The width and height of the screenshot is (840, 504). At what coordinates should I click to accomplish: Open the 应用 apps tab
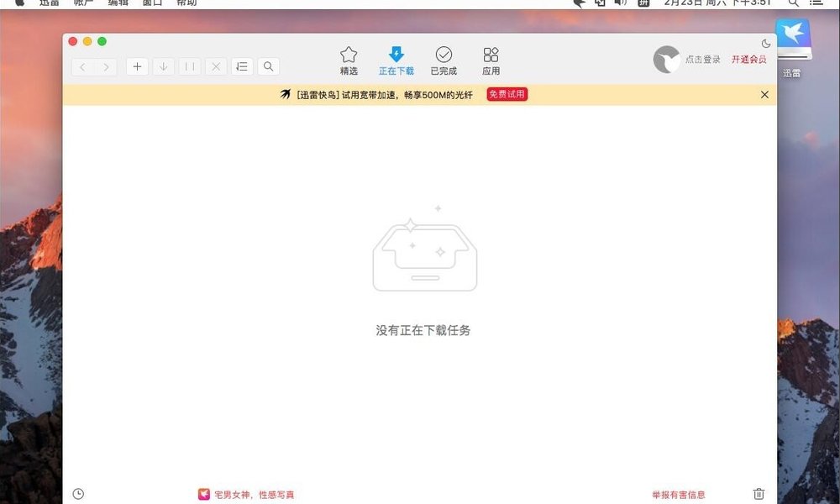pyautogui.click(x=491, y=60)
